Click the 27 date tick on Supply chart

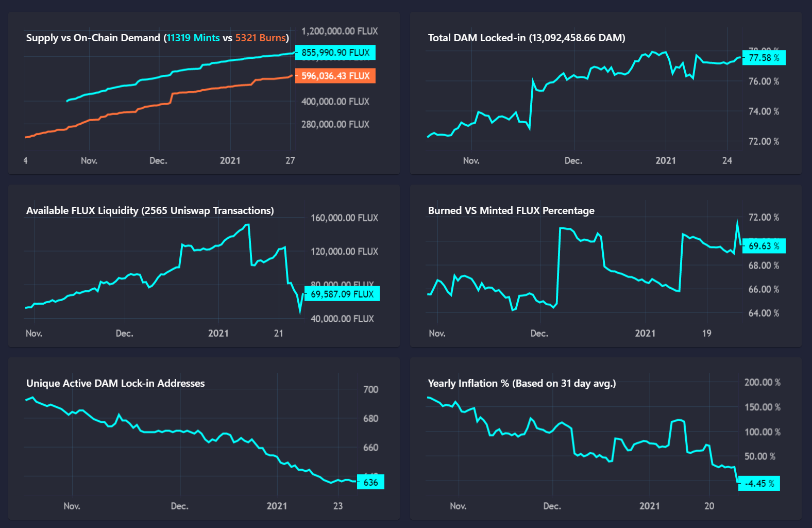[291, 160]
